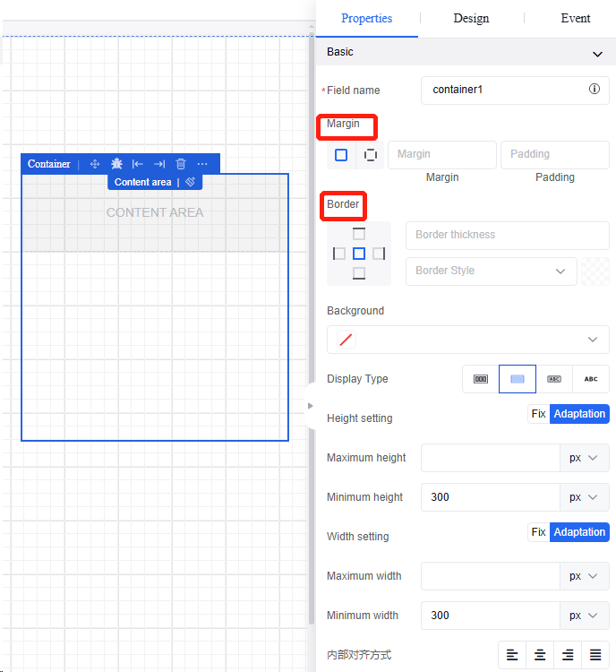The height and width of the screenshot is (672, 616).
Task: Set Width setting to Adaptation
Action: pos(579,532)
